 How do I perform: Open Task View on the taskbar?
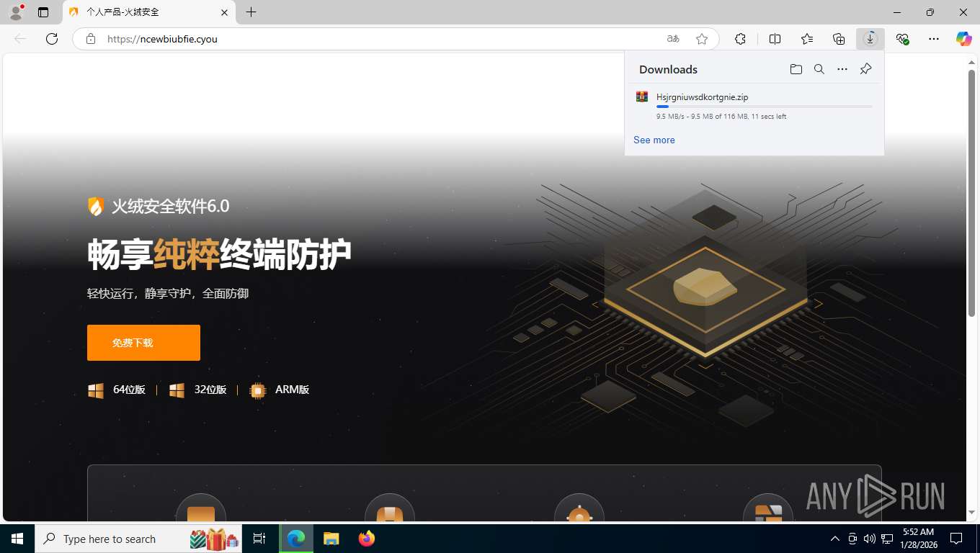[259, 539]
